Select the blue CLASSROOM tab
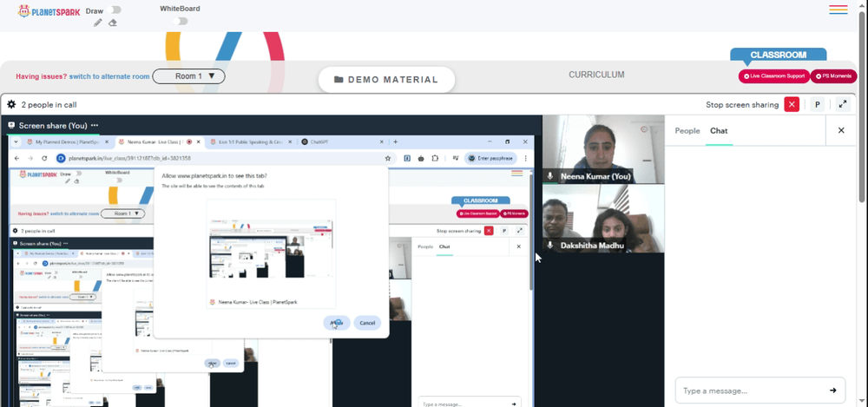868x407 pixels. coord(778,55)
